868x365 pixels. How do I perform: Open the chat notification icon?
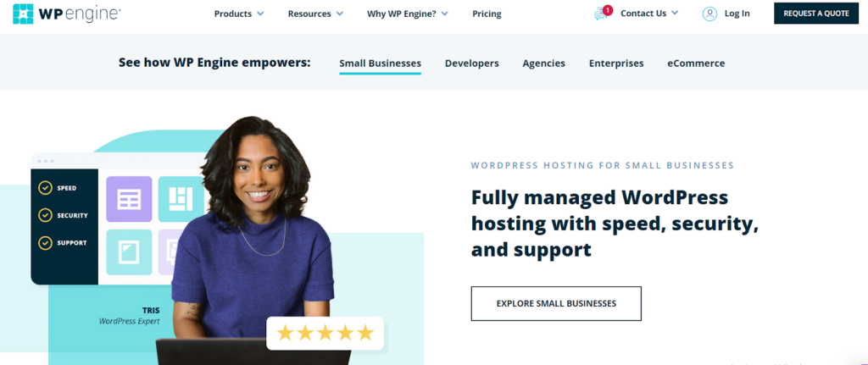tap(603, 14)
